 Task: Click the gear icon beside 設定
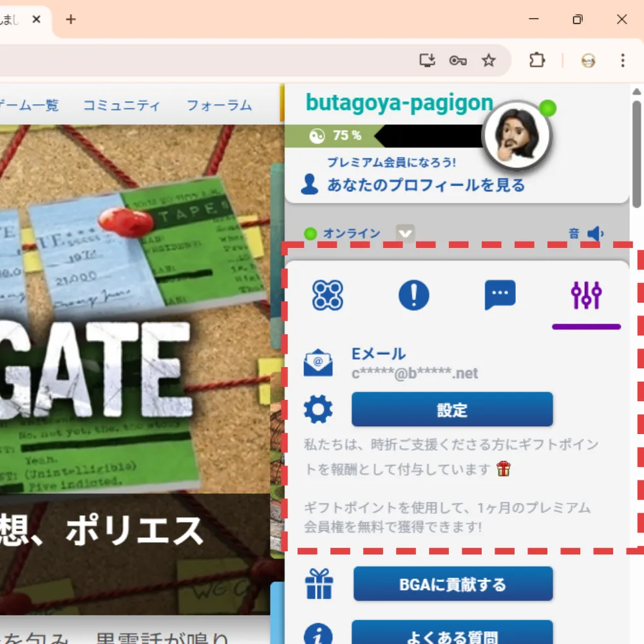pyautogui.click(x=317, y=408)
